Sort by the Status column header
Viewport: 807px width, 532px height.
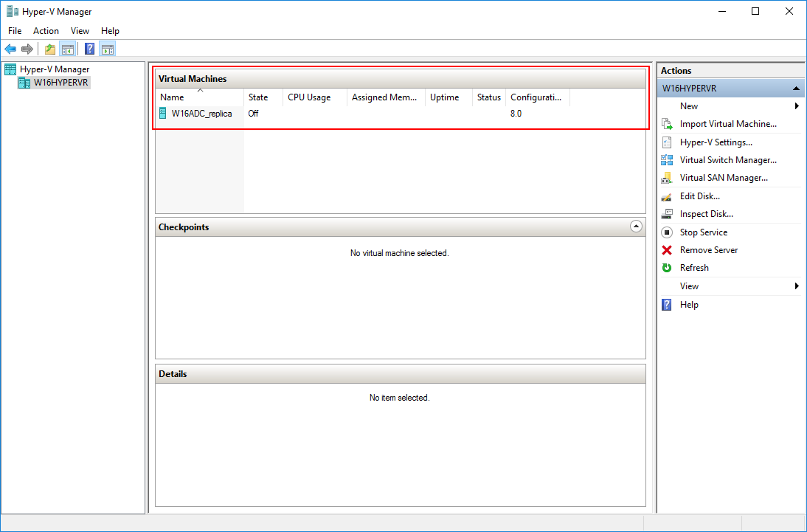(489, 97)
